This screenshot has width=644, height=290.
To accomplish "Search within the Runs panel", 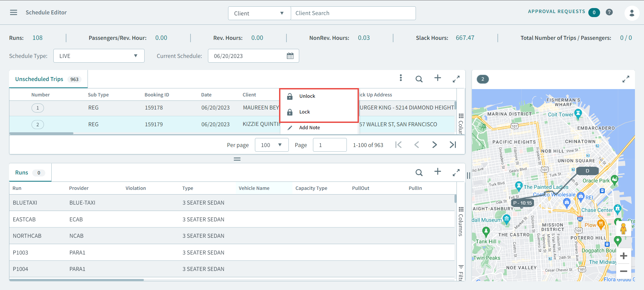I will tap(419, 172).
